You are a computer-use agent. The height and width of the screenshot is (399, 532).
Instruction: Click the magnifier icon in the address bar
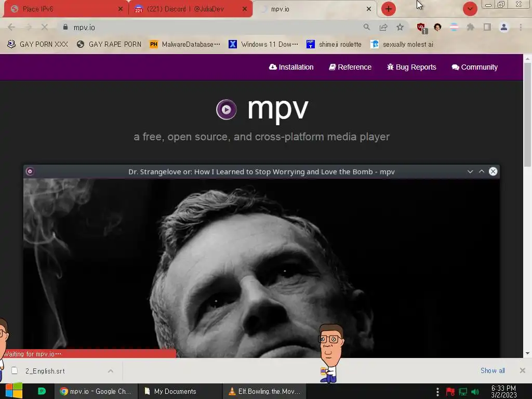(366, 27)
